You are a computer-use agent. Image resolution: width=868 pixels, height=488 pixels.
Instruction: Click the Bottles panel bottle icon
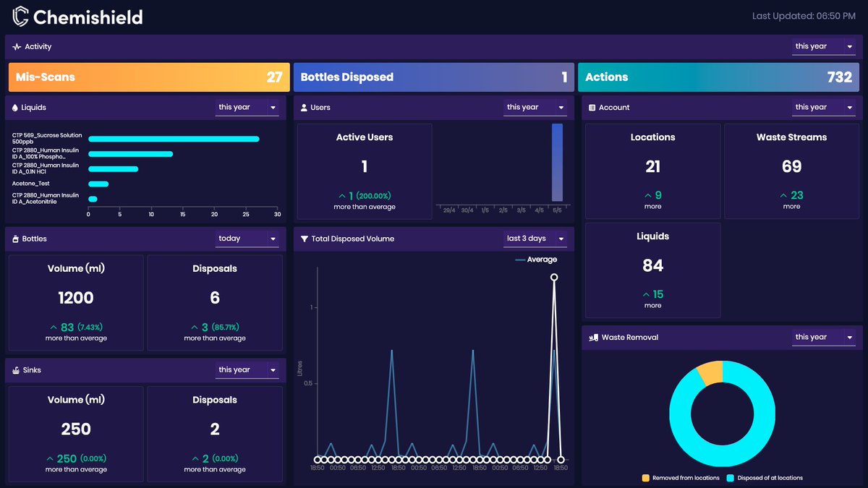pyautogui.click(x=15, y=239)
